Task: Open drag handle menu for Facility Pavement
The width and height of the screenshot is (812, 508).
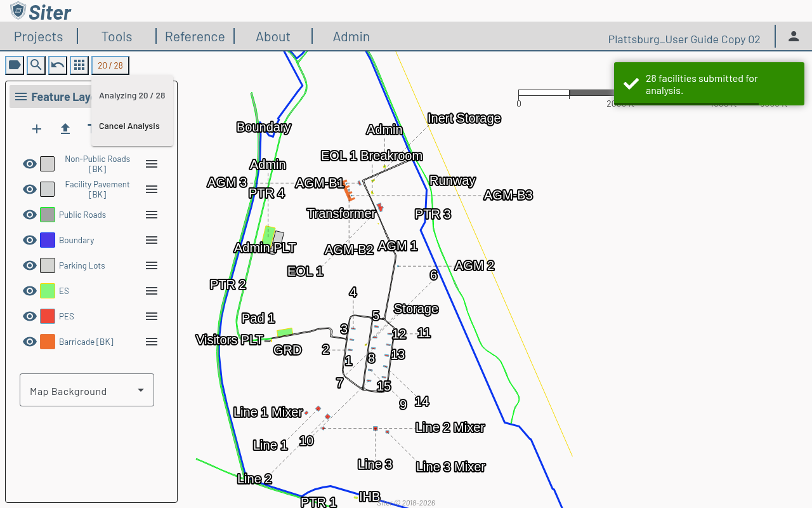Action: tap(152, 189)
